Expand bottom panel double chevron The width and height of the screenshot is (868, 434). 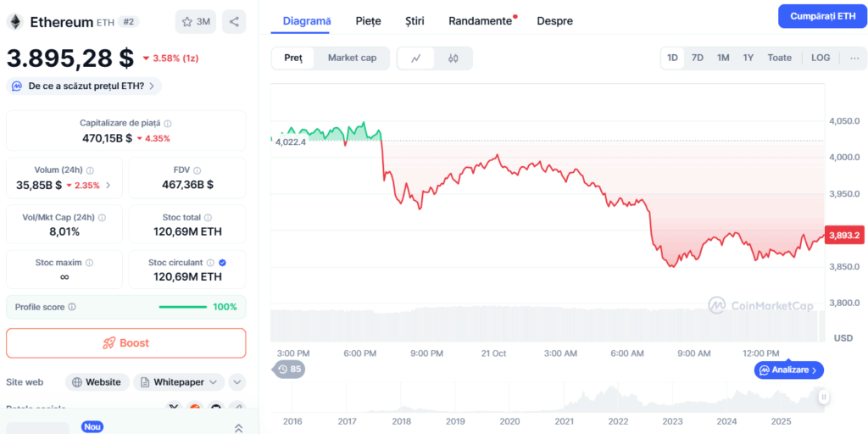coord(238,427)
